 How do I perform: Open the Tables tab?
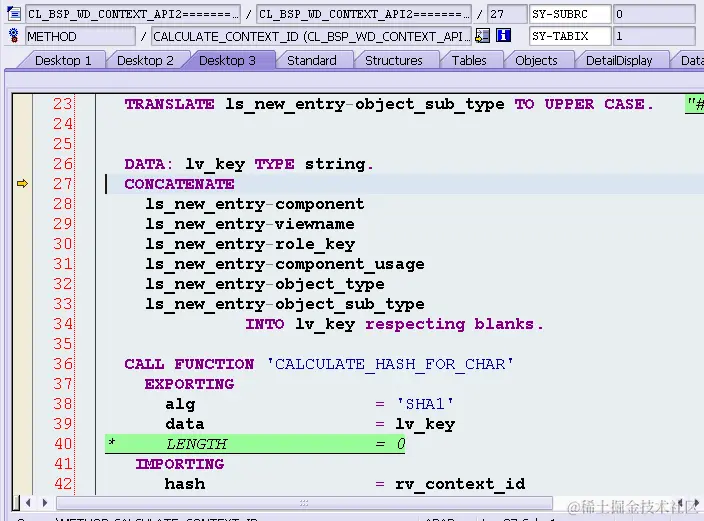tap(469, 61)
